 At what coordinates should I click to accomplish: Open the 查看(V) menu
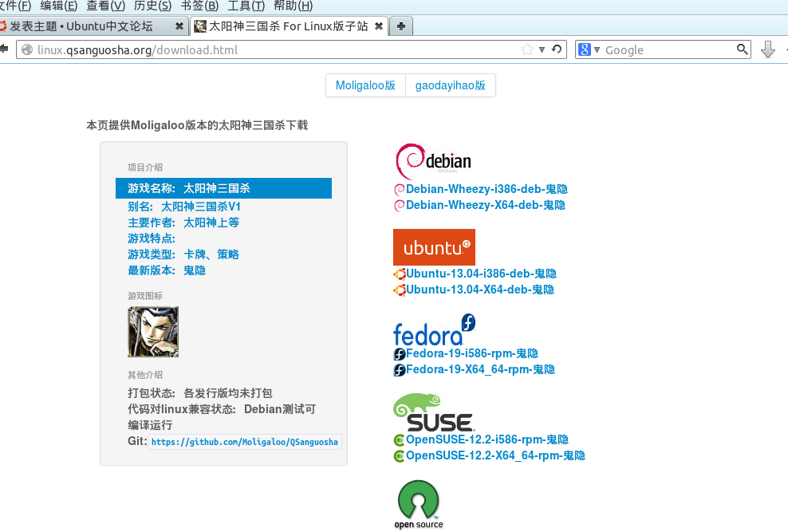105,6
